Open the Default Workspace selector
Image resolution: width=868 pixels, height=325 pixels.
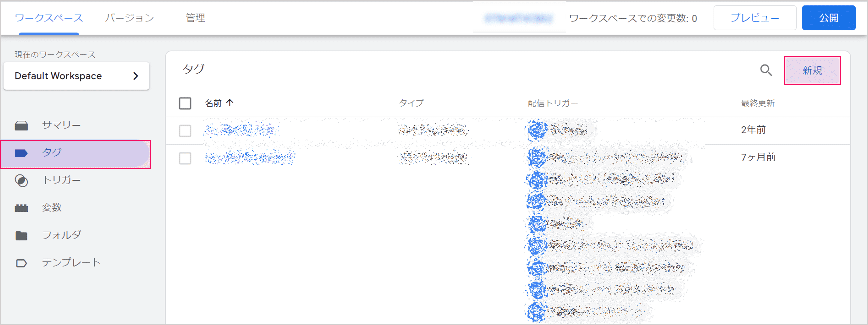click(76, 76)
